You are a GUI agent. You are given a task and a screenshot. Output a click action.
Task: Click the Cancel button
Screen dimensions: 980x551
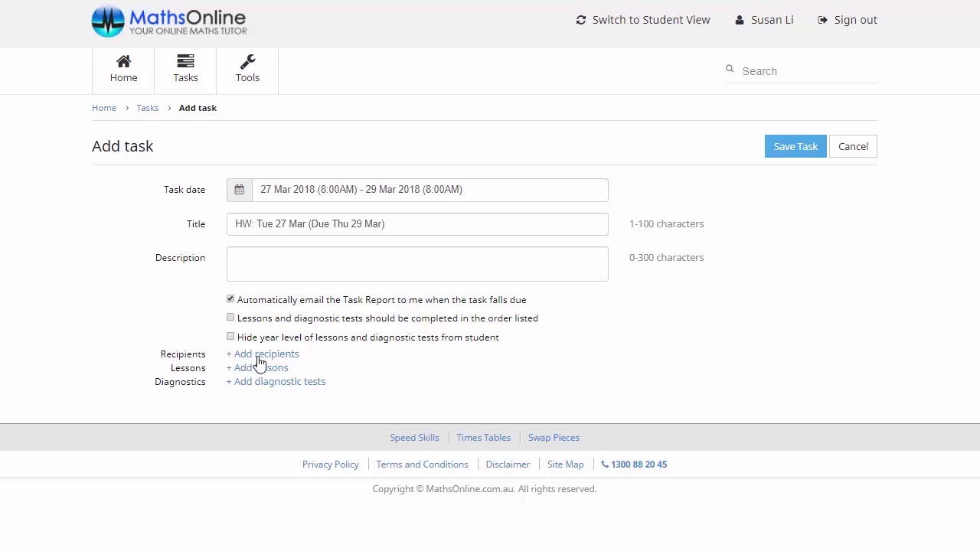[853, 146]
